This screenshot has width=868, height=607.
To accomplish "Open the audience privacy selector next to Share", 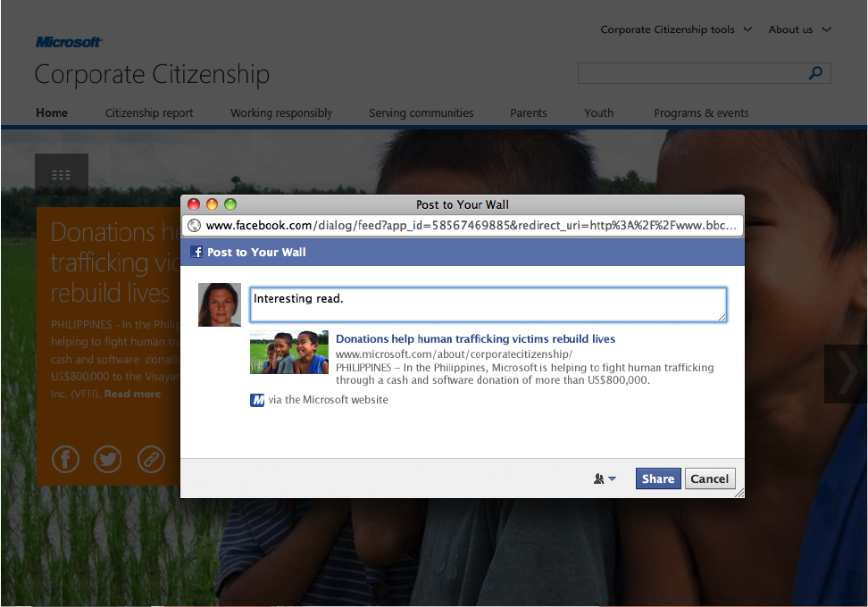I will pyautogui.click(x=605, y=478).
